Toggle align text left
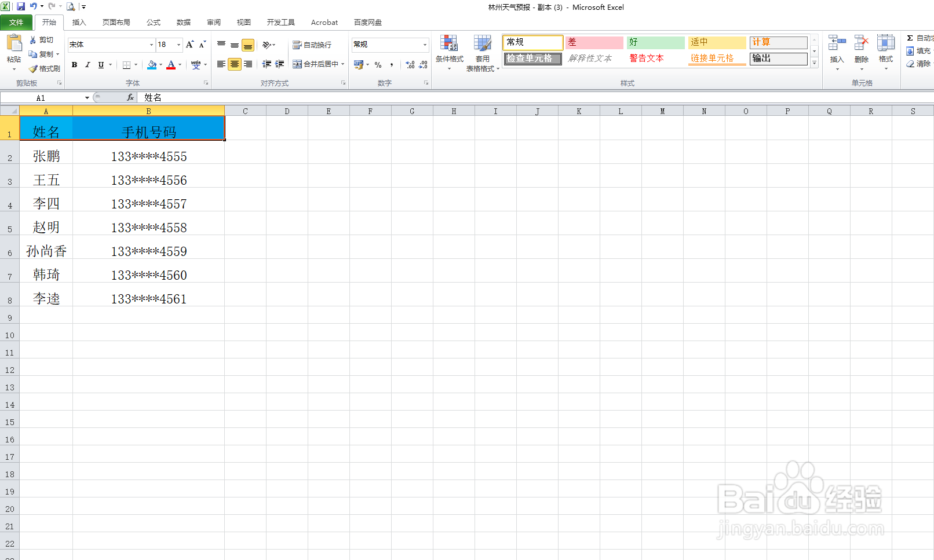 pos(221,64)
